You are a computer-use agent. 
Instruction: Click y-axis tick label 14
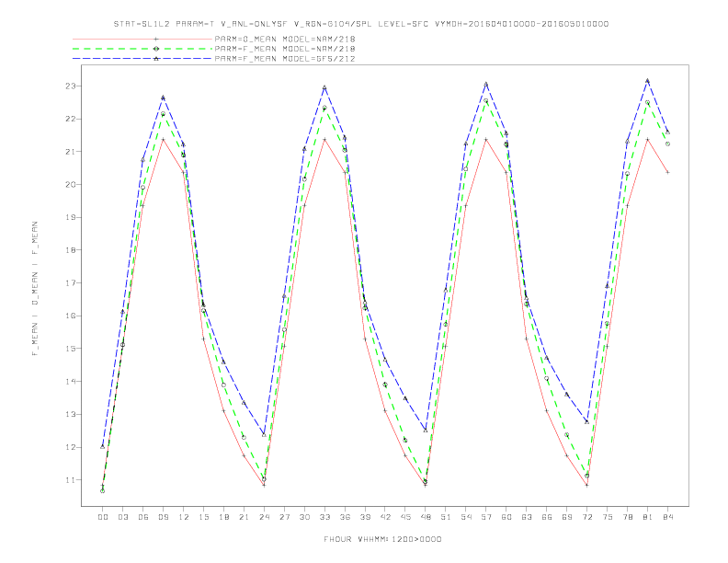(71, 382)
